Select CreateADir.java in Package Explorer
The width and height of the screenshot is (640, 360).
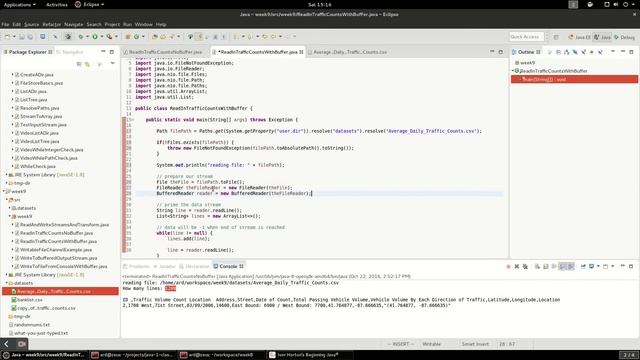coord(37,75)
